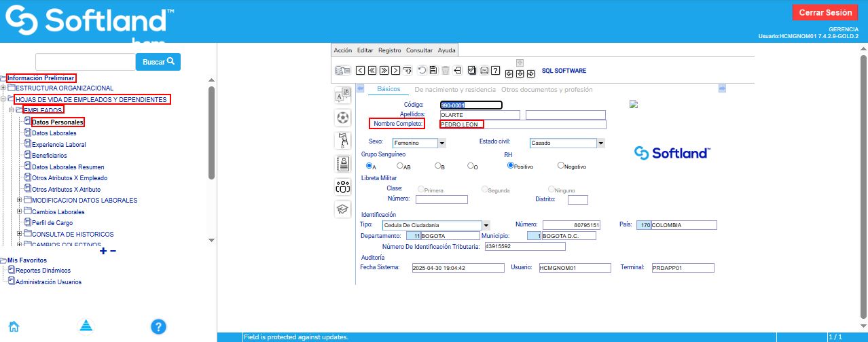
Task: Click the save diskette icon in toolbar
Action: [x=433, y=70]
